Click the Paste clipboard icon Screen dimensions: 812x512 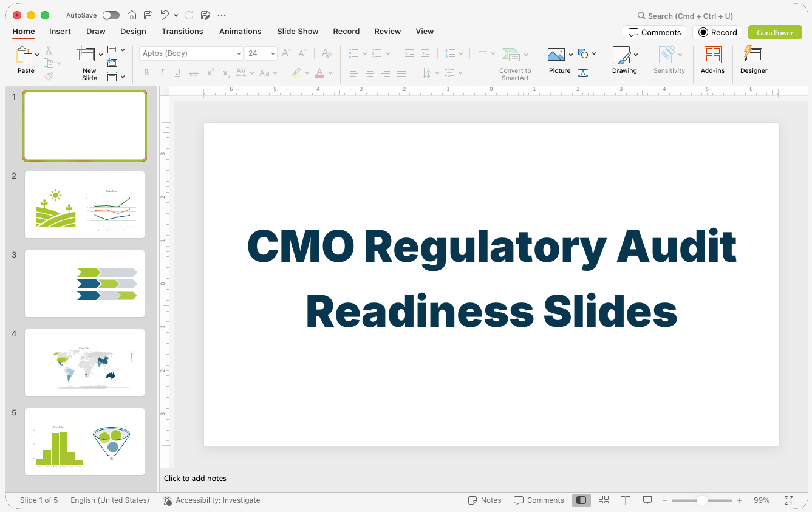click(x=23, y=56)
